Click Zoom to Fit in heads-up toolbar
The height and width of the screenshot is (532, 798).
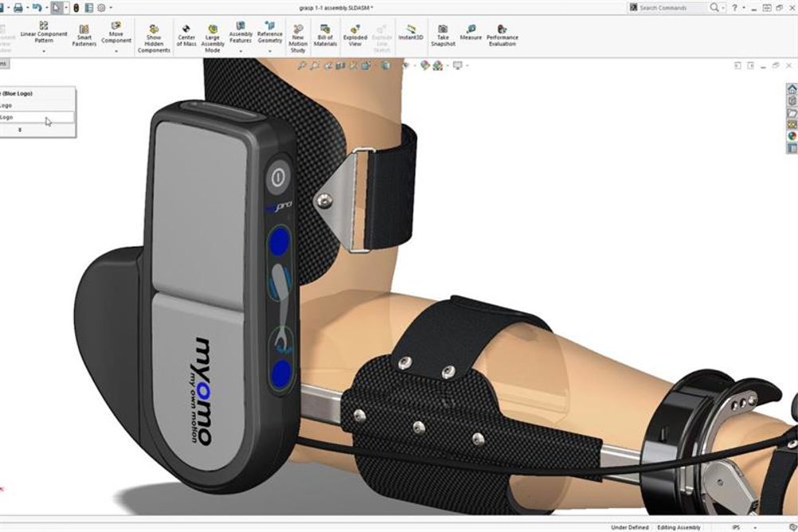302,65
